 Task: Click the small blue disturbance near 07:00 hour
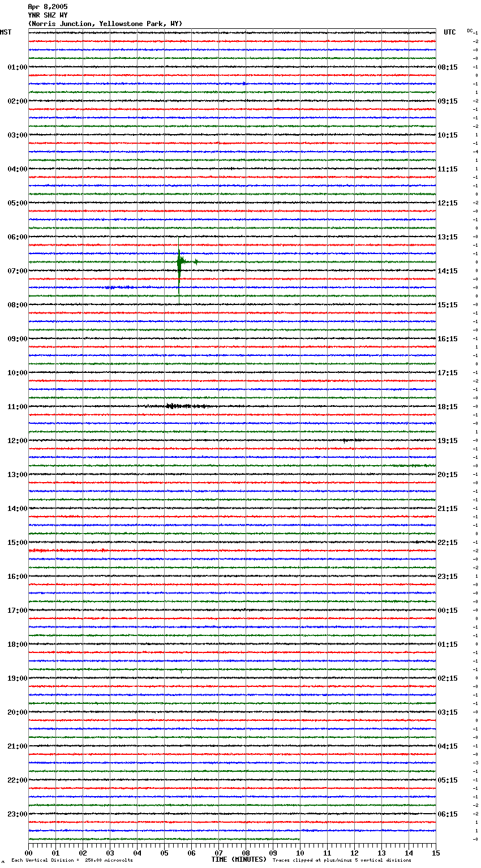pos(119,287)
